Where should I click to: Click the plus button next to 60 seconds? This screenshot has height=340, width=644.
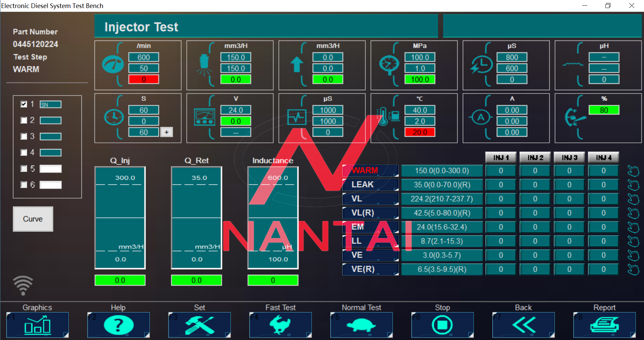pyautogui.click(x=167, y=132)
